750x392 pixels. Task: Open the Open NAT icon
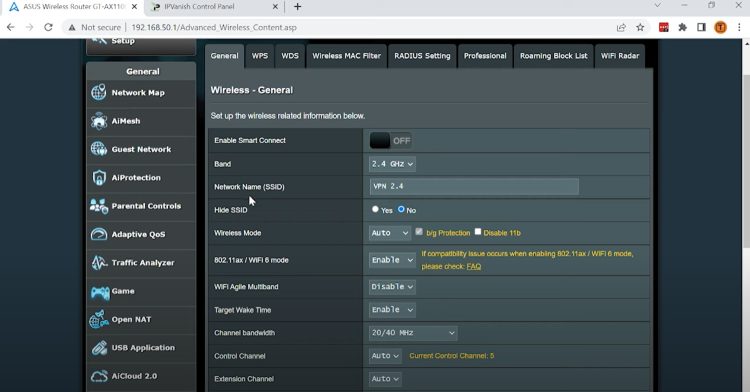coord(99,319)
